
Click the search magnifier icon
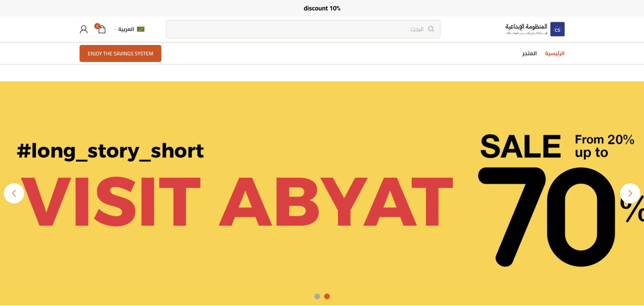[x=431, y=29]
